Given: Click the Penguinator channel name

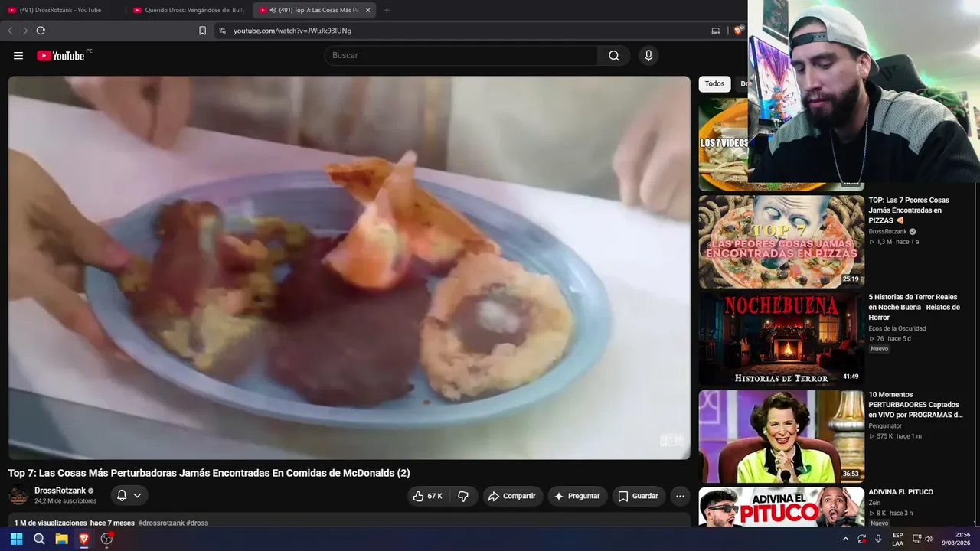Looking at the screenshot, I should tap(885, 425).
